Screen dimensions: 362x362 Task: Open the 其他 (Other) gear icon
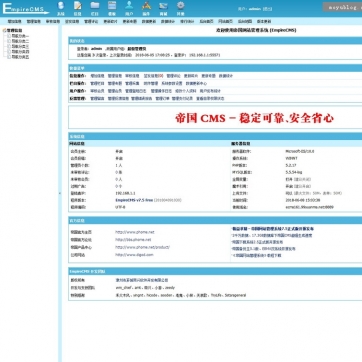coord(180,5)
